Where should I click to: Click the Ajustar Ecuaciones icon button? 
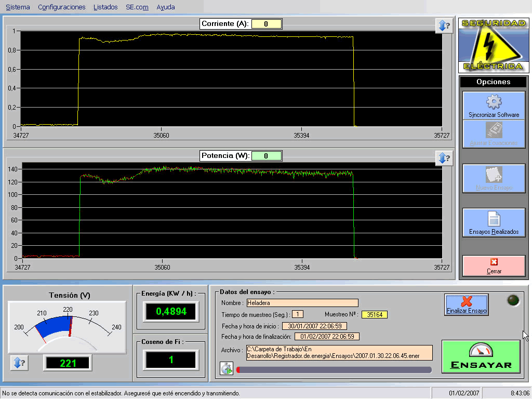494,134
